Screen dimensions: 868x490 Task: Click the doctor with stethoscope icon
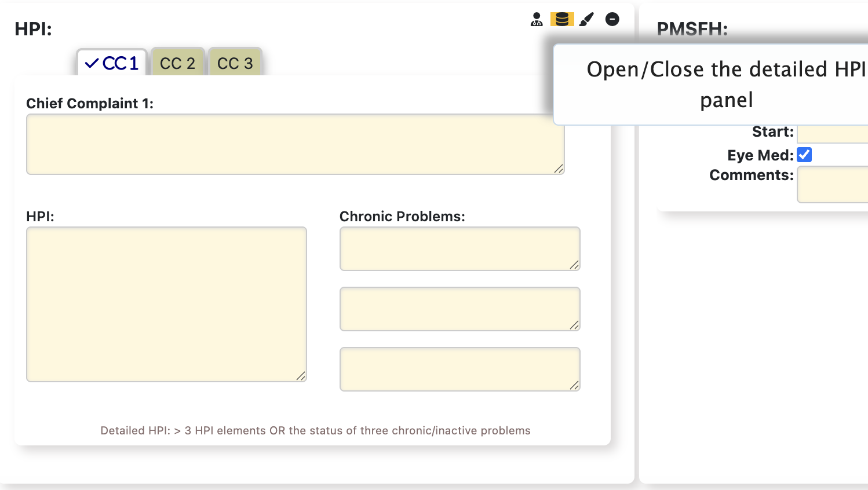pyautogui.click(x=537, y=20)
